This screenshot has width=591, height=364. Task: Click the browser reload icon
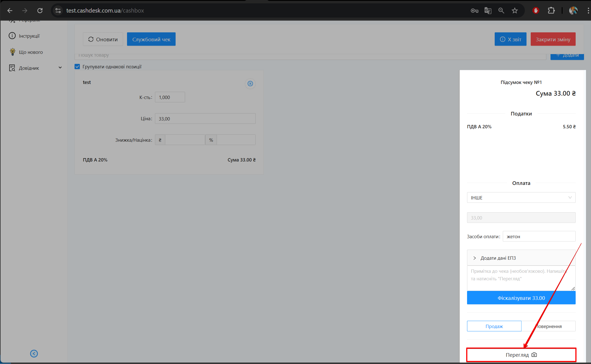point(40,11)
